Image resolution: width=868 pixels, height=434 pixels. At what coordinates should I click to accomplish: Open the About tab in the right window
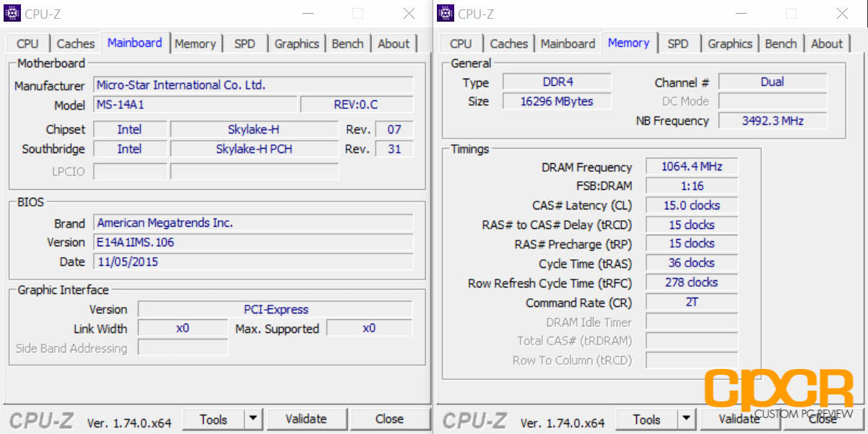tap(827, 43)
